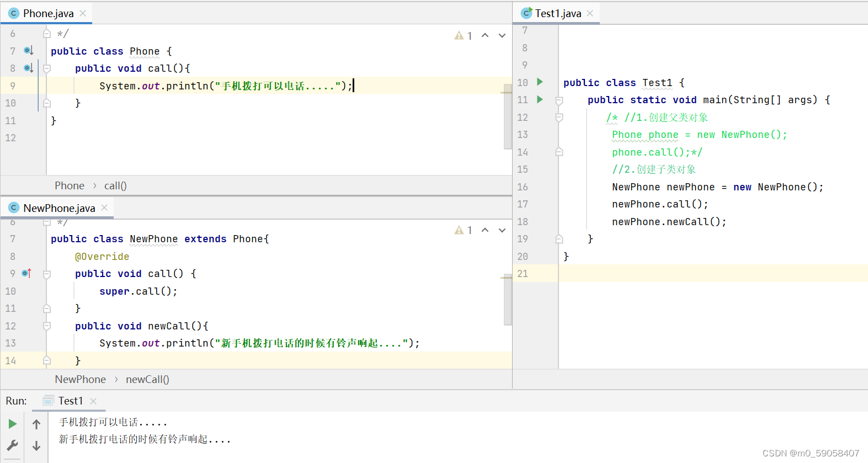
Task: Collapse Test1 main method fold marker
Action: click(x=559, y=100)
